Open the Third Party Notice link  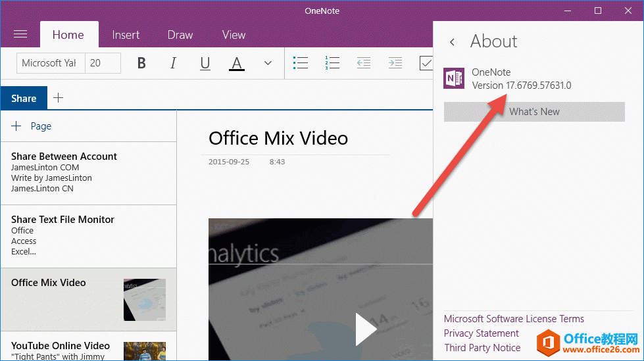(x=482, y=347)
